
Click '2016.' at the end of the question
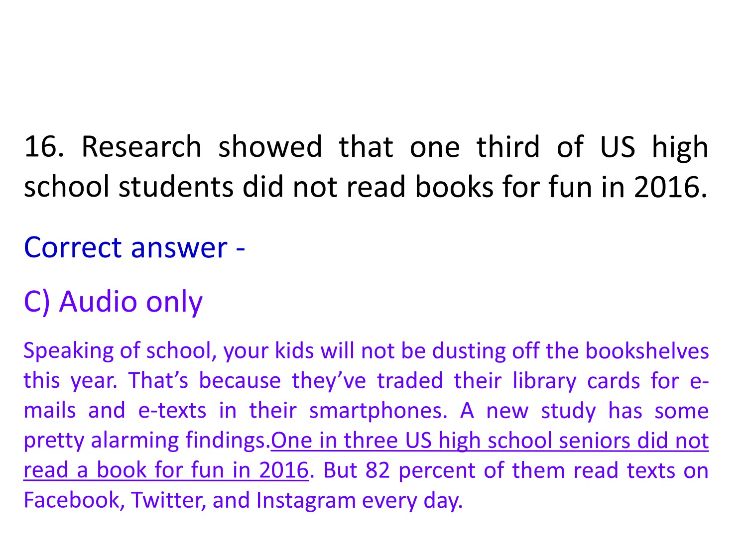tap(670, 187)
